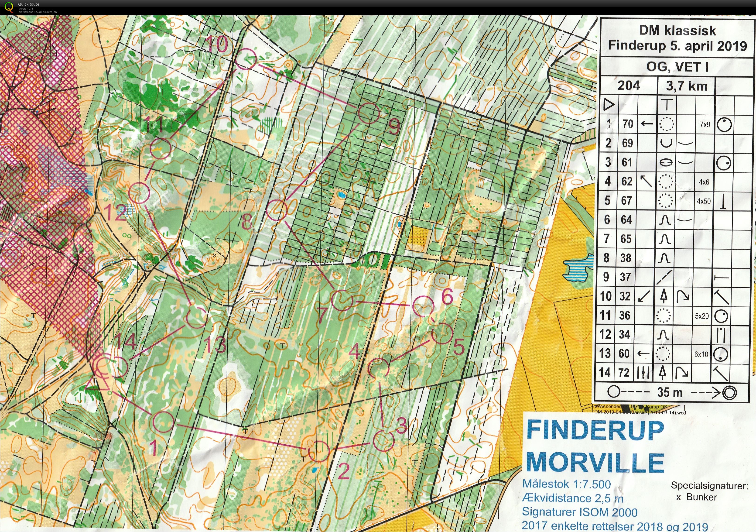
Task: Click the course length '3,7 km'
Action: point(687,86)
